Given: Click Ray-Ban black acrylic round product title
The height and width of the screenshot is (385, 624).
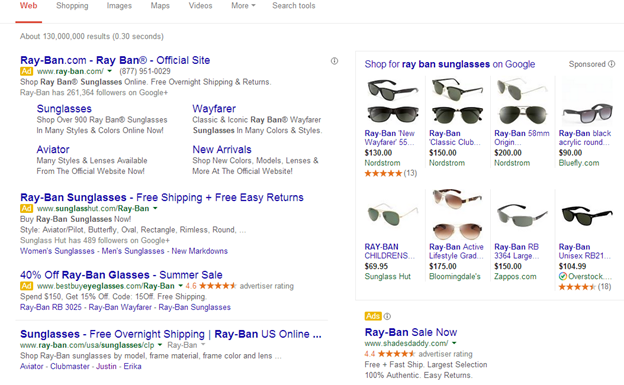Looking at the screenshot, I should pos(585,138).
